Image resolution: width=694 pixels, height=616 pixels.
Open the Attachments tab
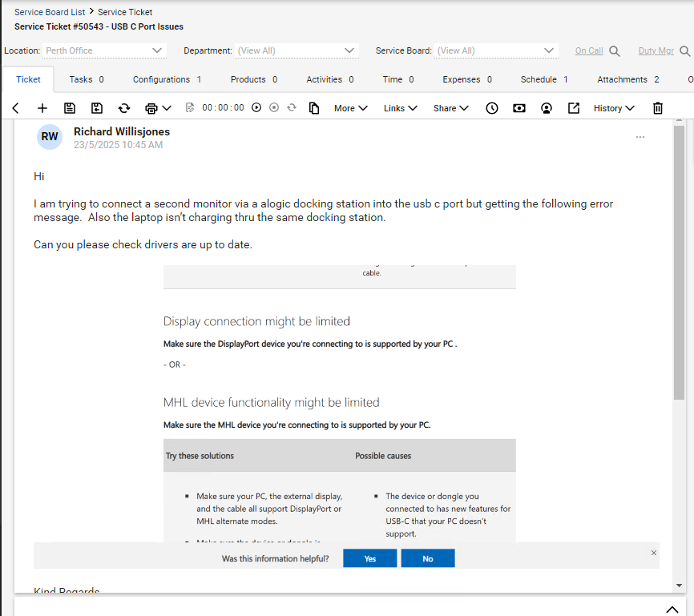628,79
